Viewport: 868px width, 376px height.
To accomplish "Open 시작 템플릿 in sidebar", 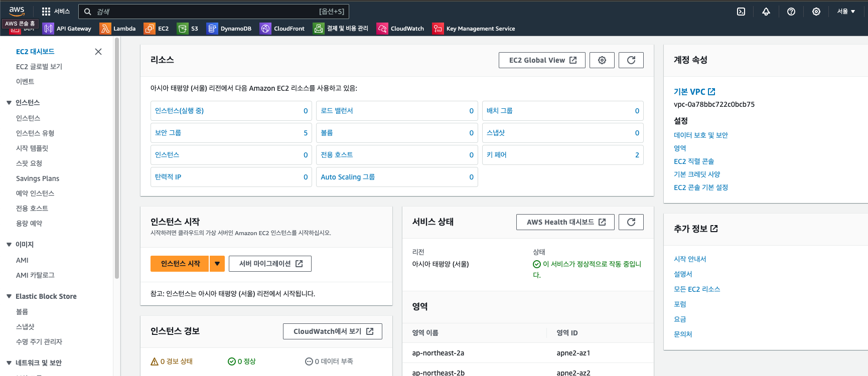I will point(32,148).
